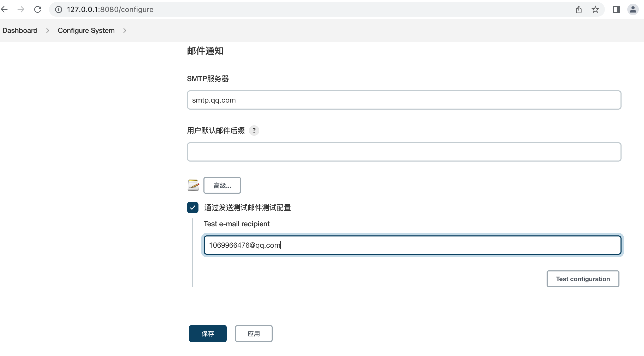Click the 应用 apply button
This screenshot has width=644, height=356.
pyautogui.click(x=254, y=334)
